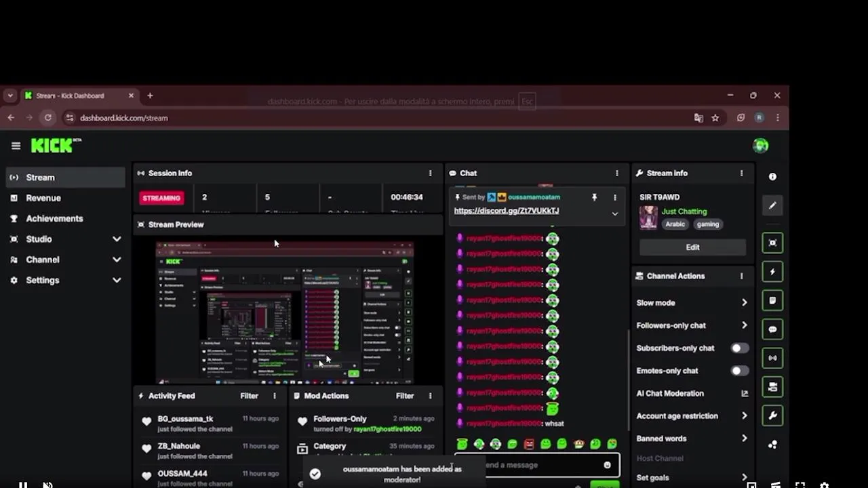Toggle the broadcast Session Info panel icon
The width and height of the screenshot is (868, 488).
coord(772,358)
